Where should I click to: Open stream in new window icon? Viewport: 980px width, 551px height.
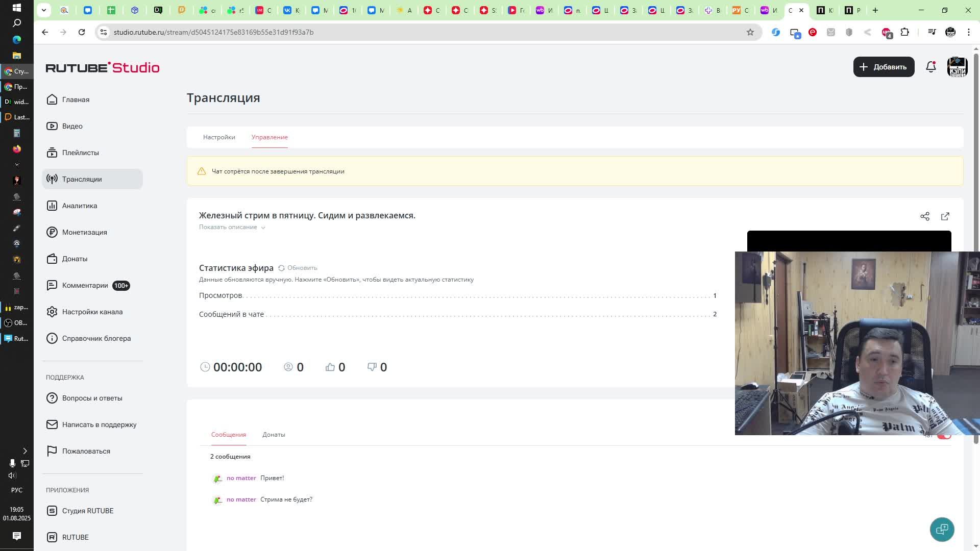pyautogui.click(x=945, y=216)
